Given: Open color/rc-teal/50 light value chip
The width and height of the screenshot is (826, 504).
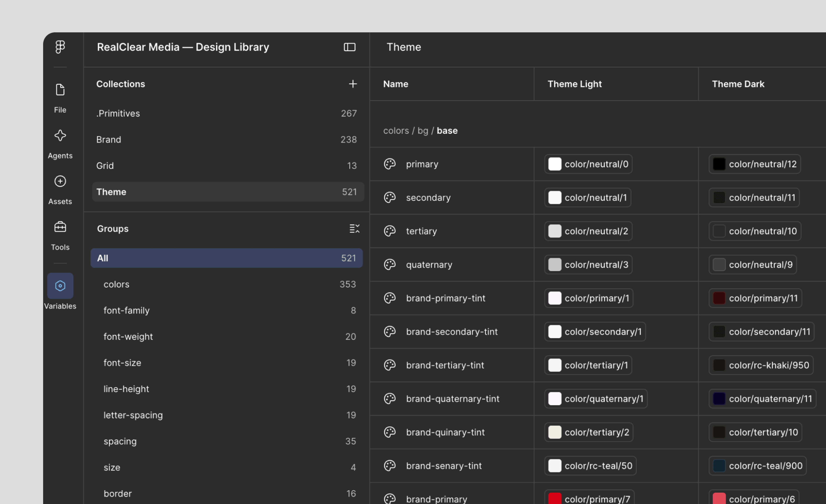Looking at the screenshot, I should pyautogui.click(x=590, y=466).
